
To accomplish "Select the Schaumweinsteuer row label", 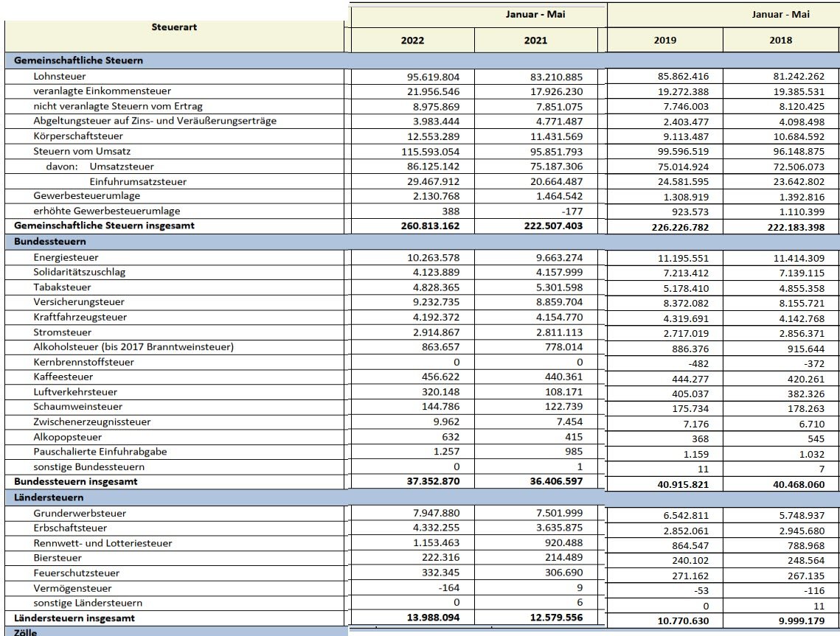I will coord(77,407).
